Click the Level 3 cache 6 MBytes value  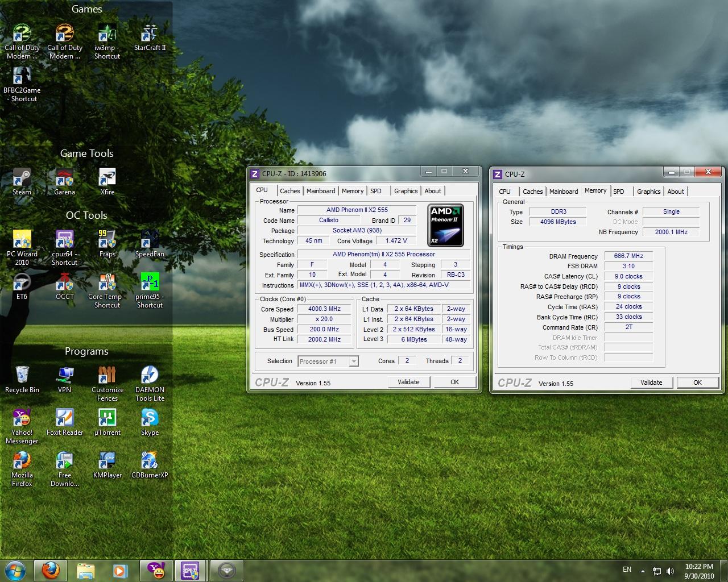(x=414, y=339)
